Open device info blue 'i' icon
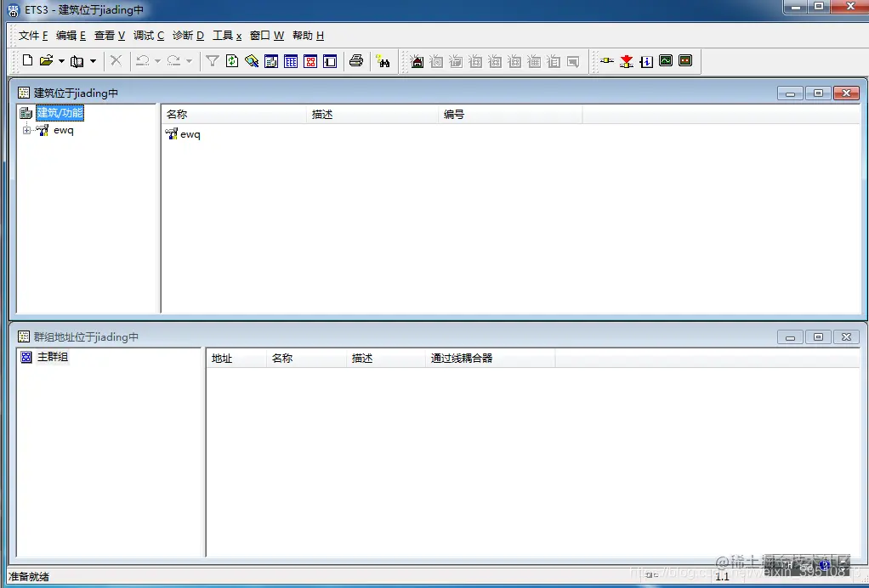 tap(646, 61)
